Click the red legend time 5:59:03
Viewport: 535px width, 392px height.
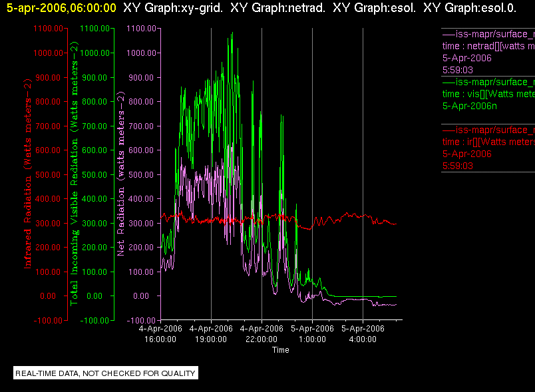click(458, 166)
